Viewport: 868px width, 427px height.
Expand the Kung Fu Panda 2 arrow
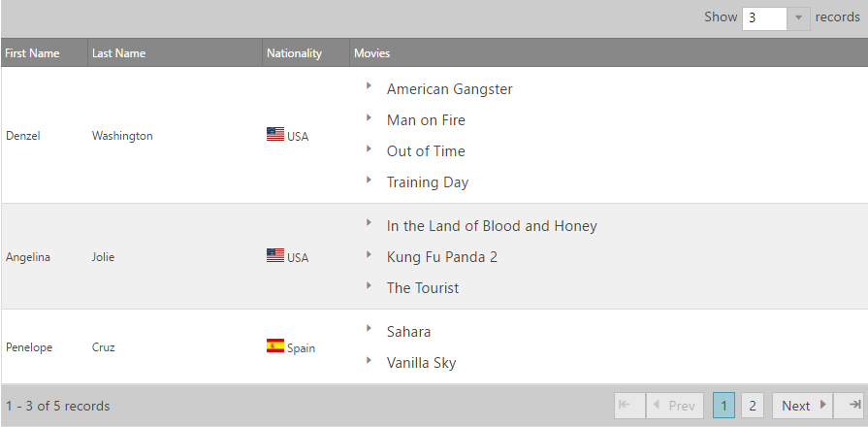coord(370,254)
